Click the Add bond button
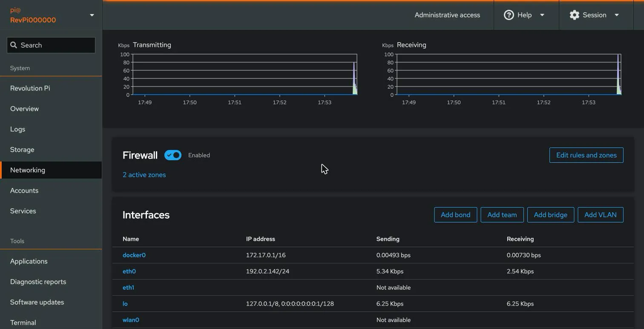 455,215
